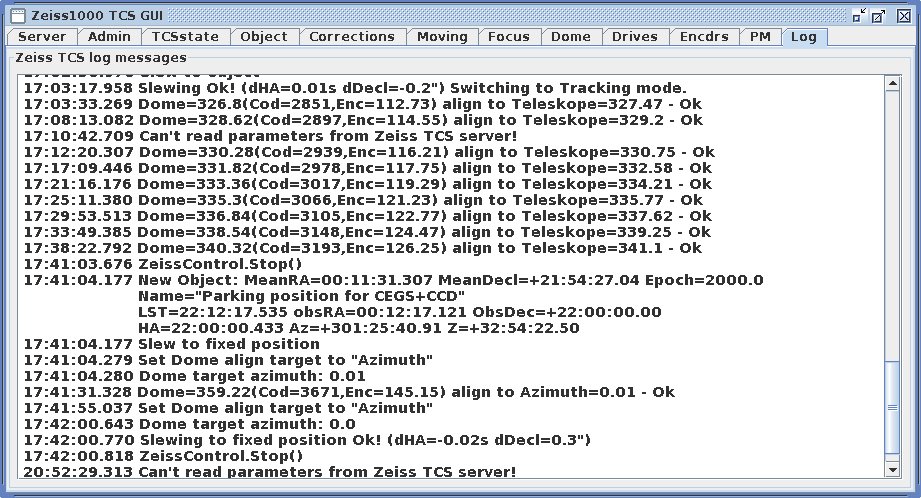
Task: Click the log scrollbar up arrow
Action: coord(893,83)
